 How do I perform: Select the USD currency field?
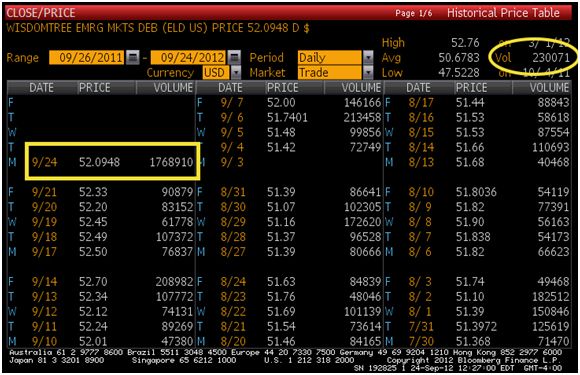click(x=216, y=72)
